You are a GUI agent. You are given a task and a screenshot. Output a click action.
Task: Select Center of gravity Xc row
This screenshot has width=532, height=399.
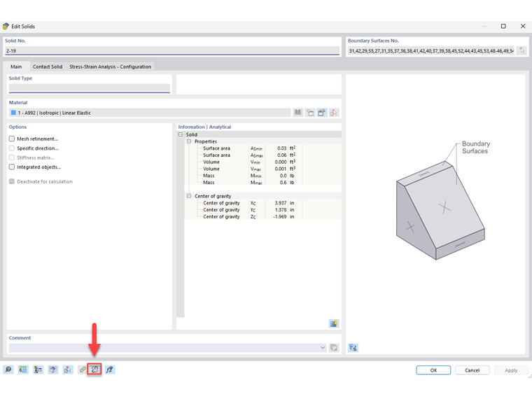click(263, 203)
